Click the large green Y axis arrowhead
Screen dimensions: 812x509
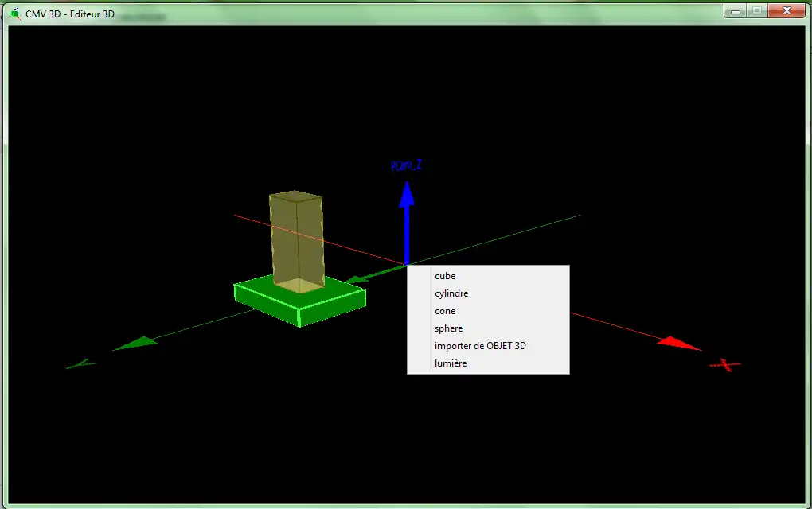pos(135,343)
